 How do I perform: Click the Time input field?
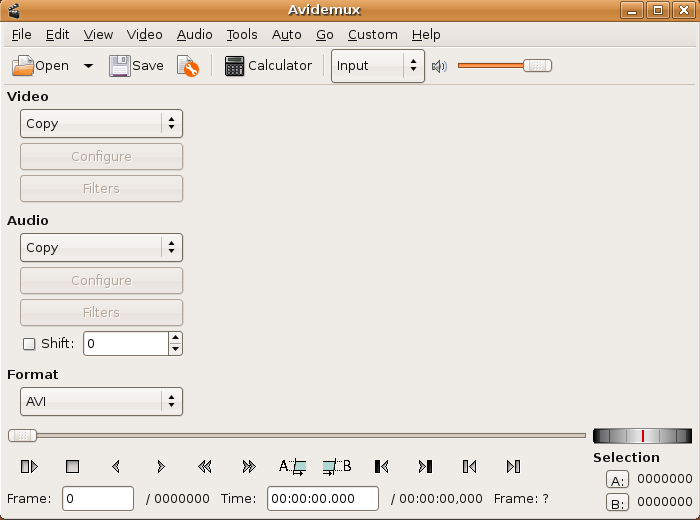[322, 499]
